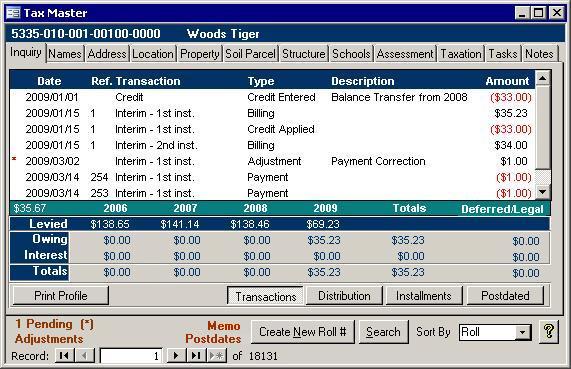
Task: Open the Structure tab
Action: [x=304, y=54]
